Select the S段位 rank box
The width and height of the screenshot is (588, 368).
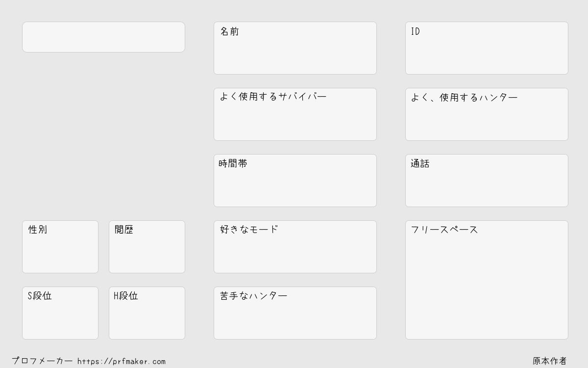[60, 313]
